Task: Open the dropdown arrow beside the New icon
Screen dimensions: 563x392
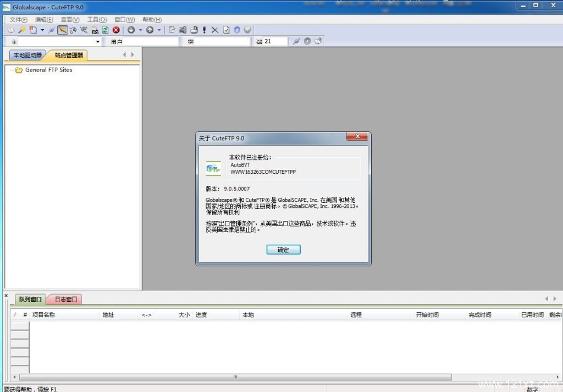Action: (x=42, y=30)
